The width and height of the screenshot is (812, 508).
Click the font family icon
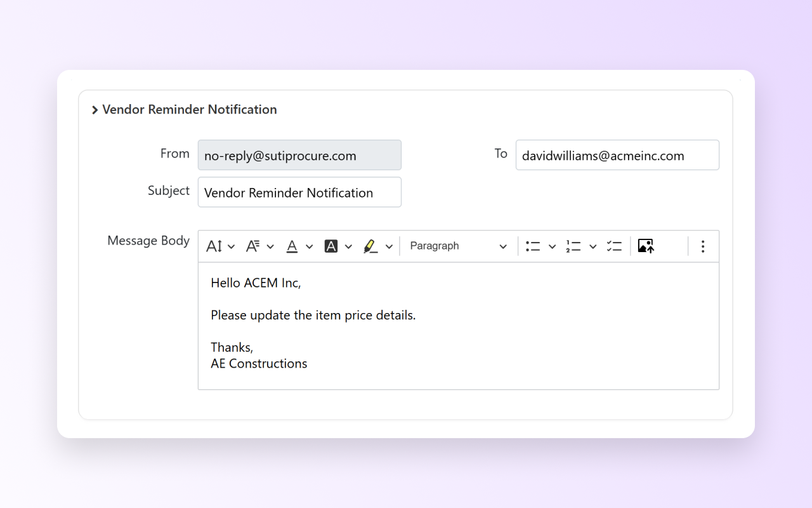pyautogui.click(x=252, y=246)
